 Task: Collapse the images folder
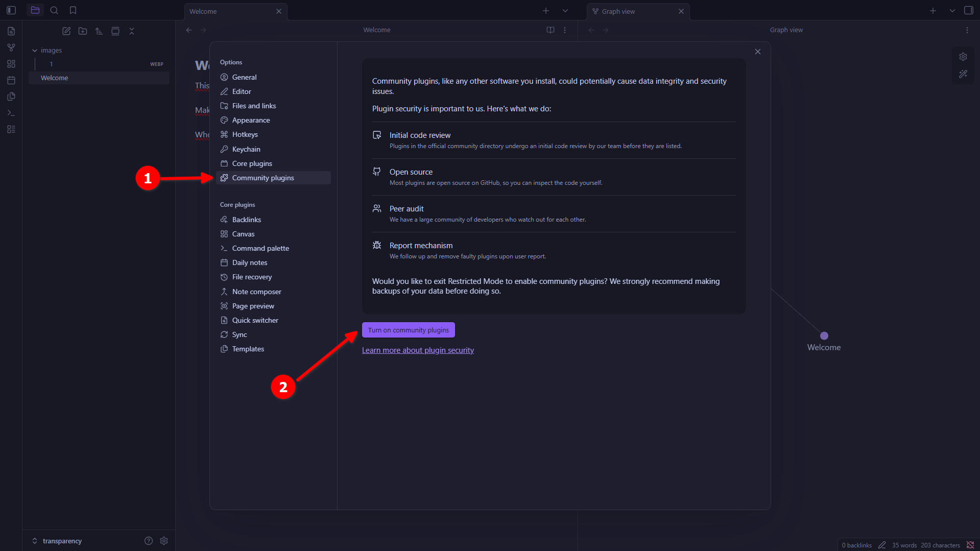(x=35, y=51)
